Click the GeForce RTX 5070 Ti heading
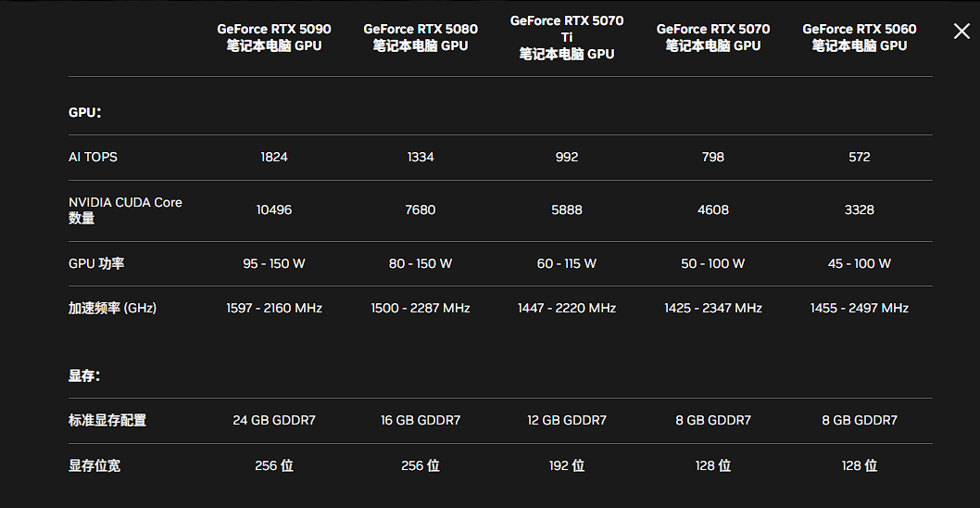Screen dimensions: 980x508 567,37
